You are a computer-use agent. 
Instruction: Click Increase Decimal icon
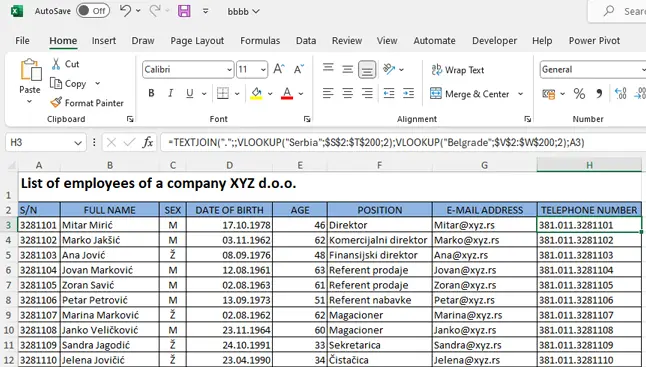tap(620, 94)
